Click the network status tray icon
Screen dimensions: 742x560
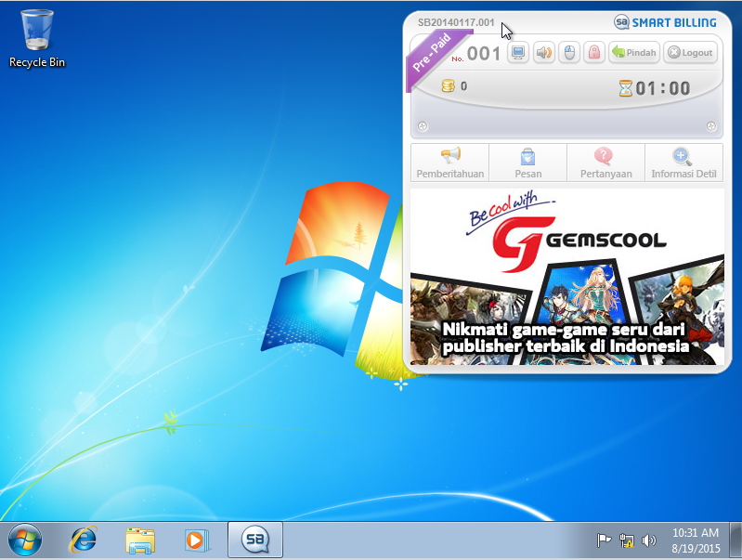(627, 540)
